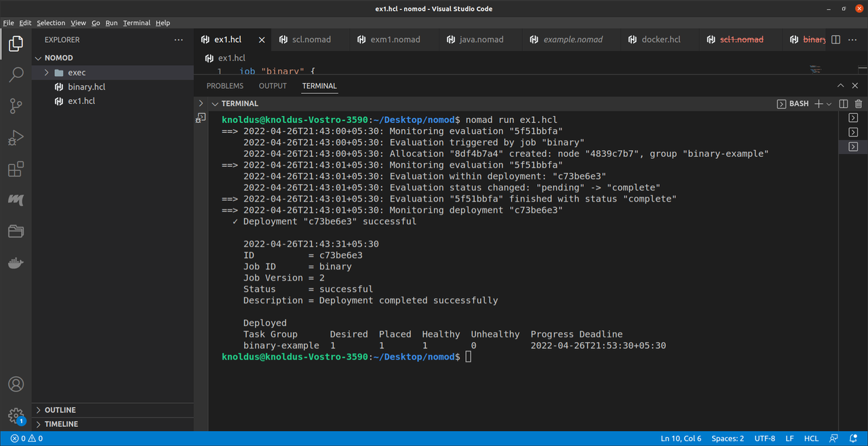Focus the terminal prompt cursor line

click(468, 357)
